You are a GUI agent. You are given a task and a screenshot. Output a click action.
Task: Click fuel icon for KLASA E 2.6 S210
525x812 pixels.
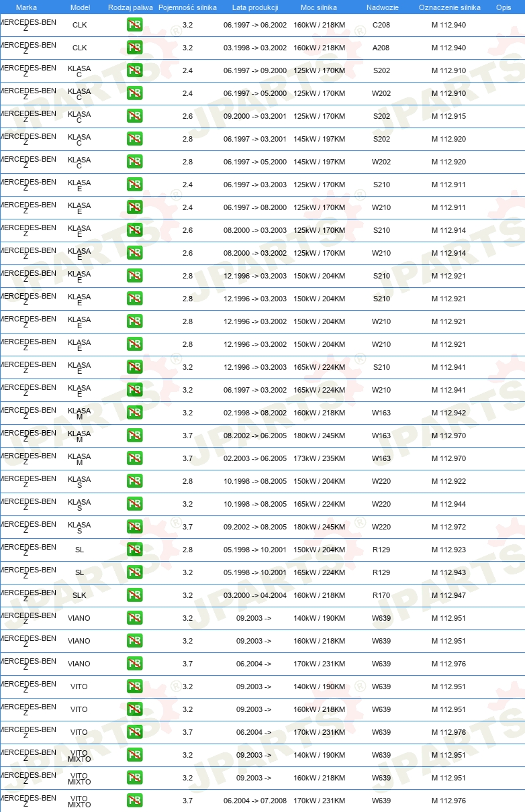tap(134, 231)
